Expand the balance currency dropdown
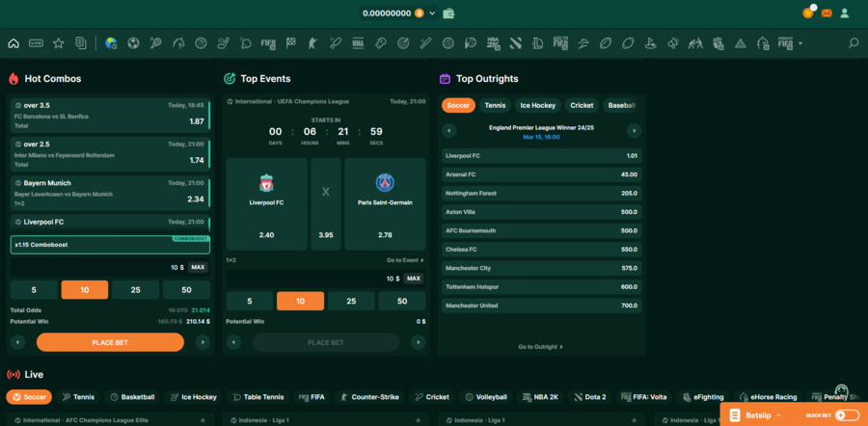868x426 pixels. click(x=433, y=13)
